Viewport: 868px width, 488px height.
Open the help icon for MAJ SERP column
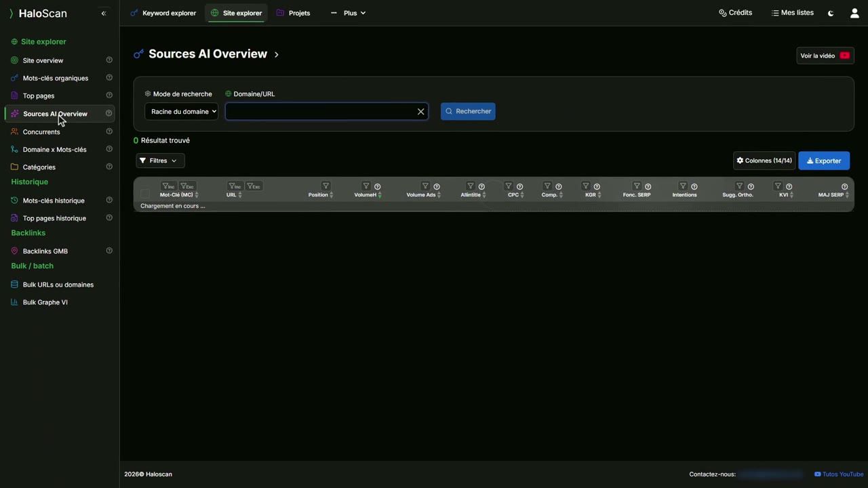click(844, 186)
